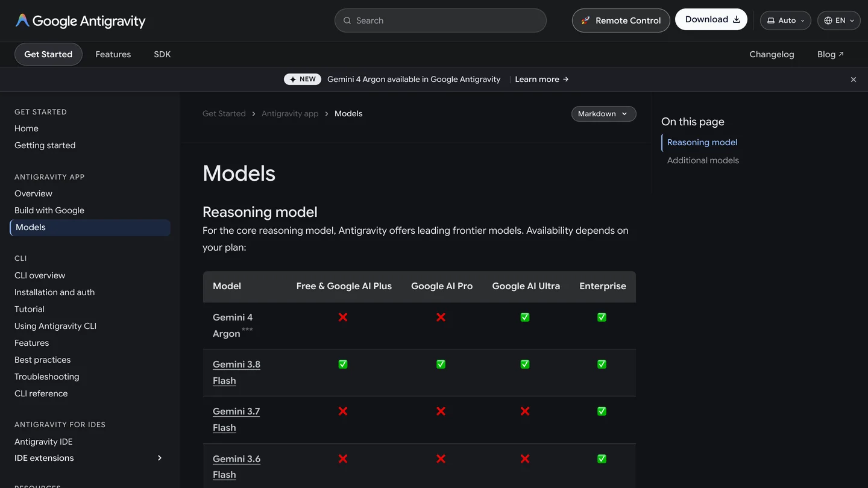Click the Remote Control button
The image size is (868, 488).
(621, 20)
